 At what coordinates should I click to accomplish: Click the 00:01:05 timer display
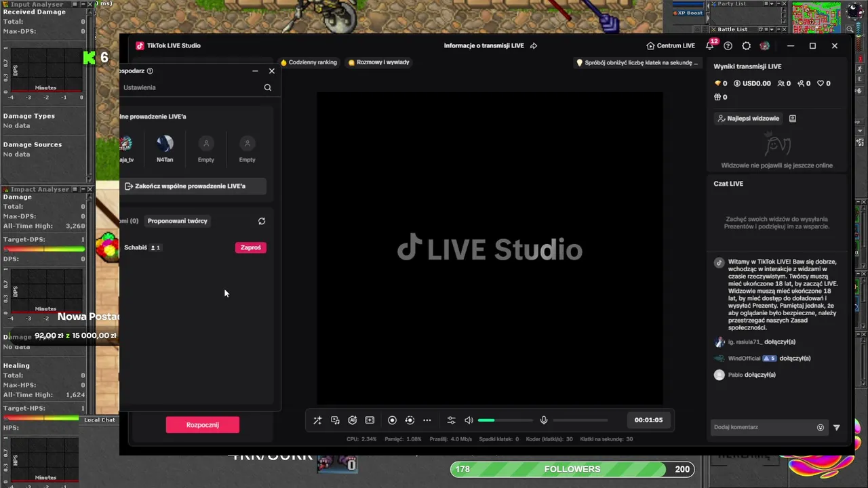pyautogui.click(x=648, y=420)
